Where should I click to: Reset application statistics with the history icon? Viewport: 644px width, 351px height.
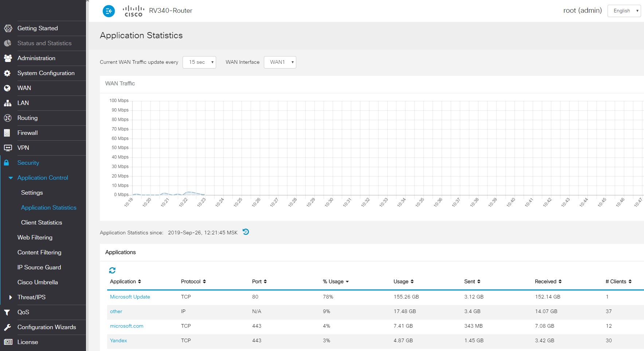[x=246, y=232]
